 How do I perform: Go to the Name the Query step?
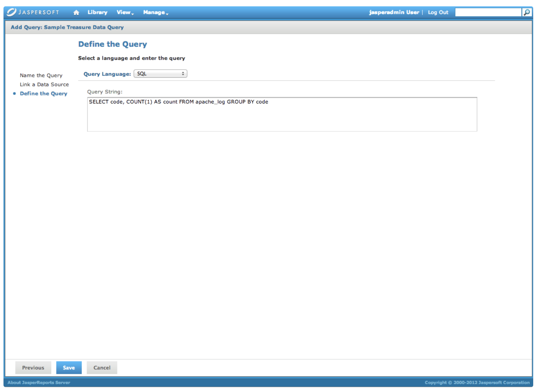point(41,76)
